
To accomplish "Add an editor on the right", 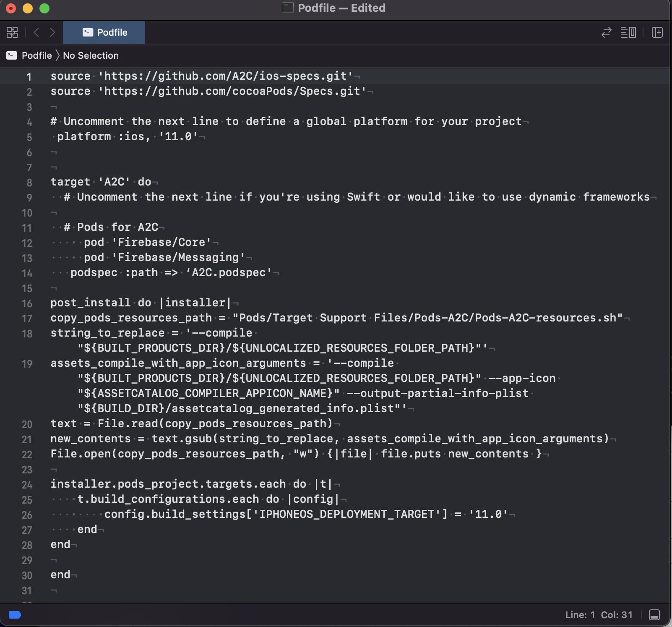I will point(657,32).
